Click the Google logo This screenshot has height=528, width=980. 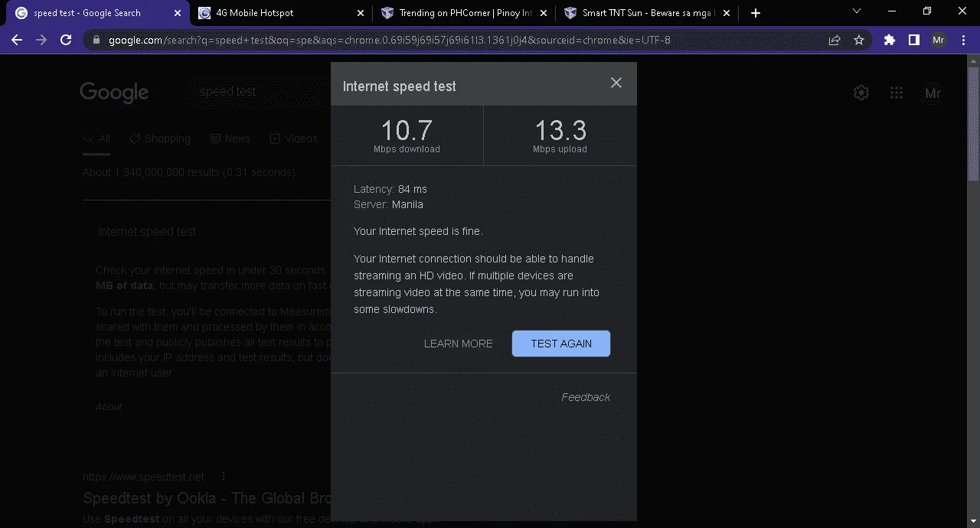[x=114, y=92]
